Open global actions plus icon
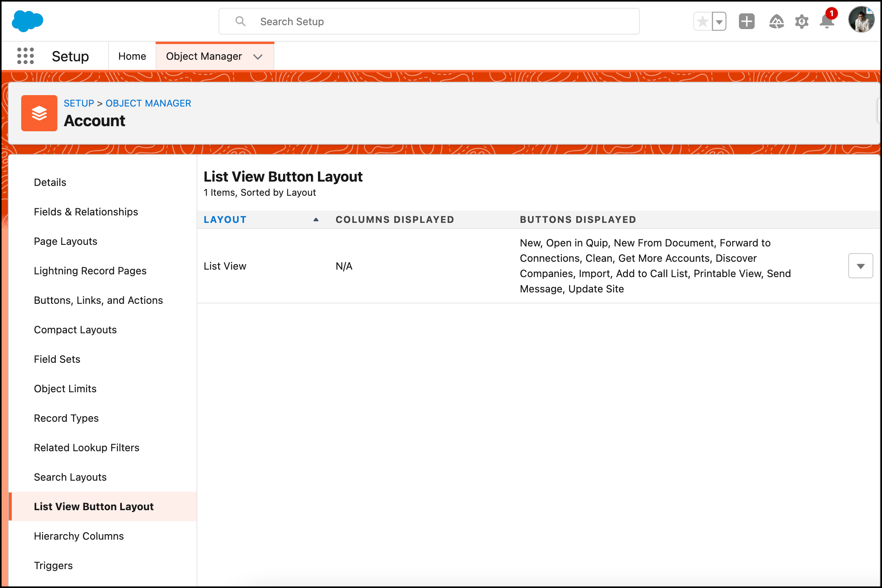882x588 pixels. click(746, 22)
